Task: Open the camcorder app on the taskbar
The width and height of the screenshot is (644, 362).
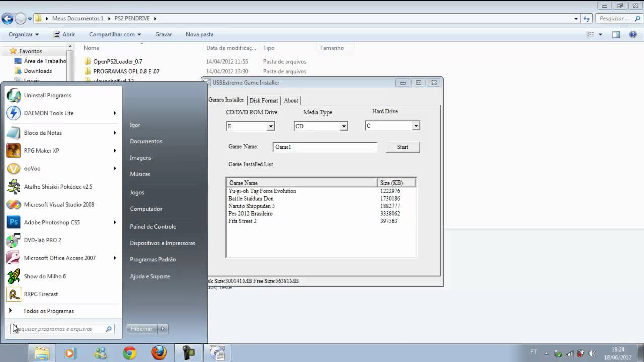Action: click(x=188, y=353)
